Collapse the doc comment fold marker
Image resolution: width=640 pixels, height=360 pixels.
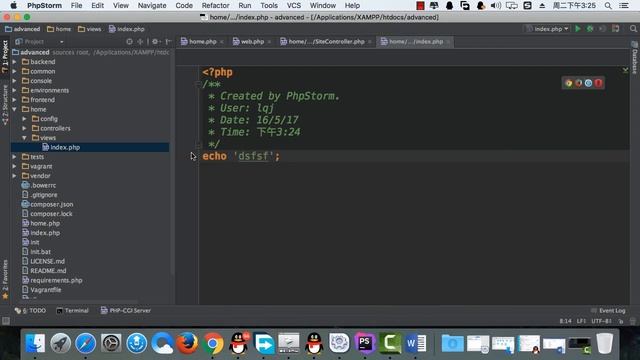(x=198, y=84)
